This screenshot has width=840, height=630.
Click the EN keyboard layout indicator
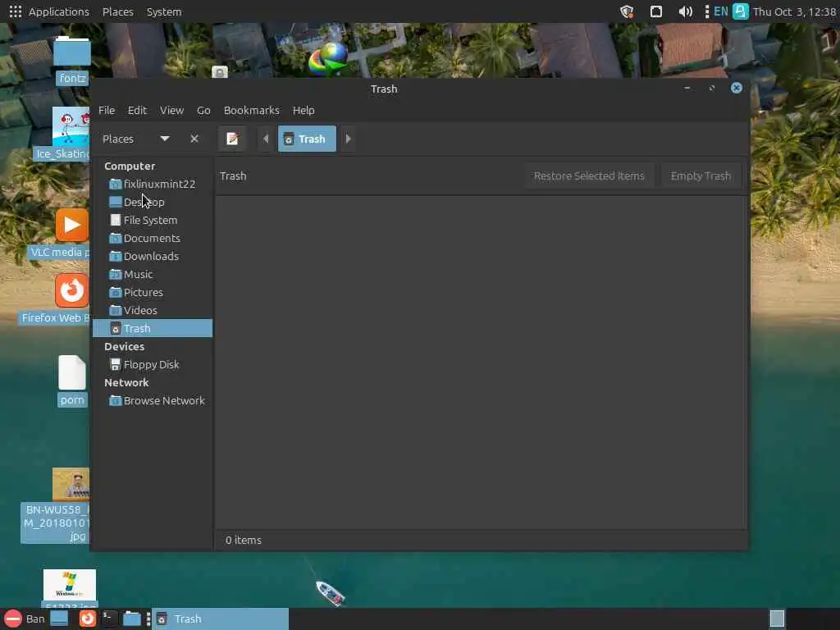[x=721, y=11]
